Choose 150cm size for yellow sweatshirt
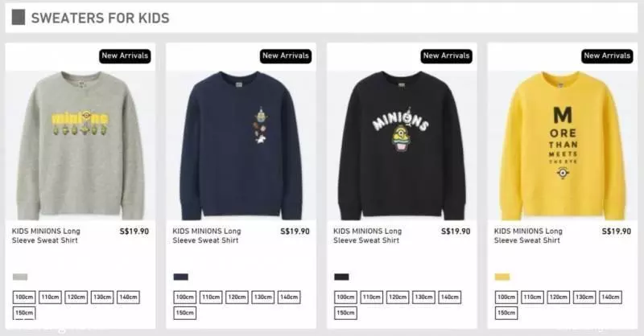Viewport: 644px width, 336px height. point(506,313)
